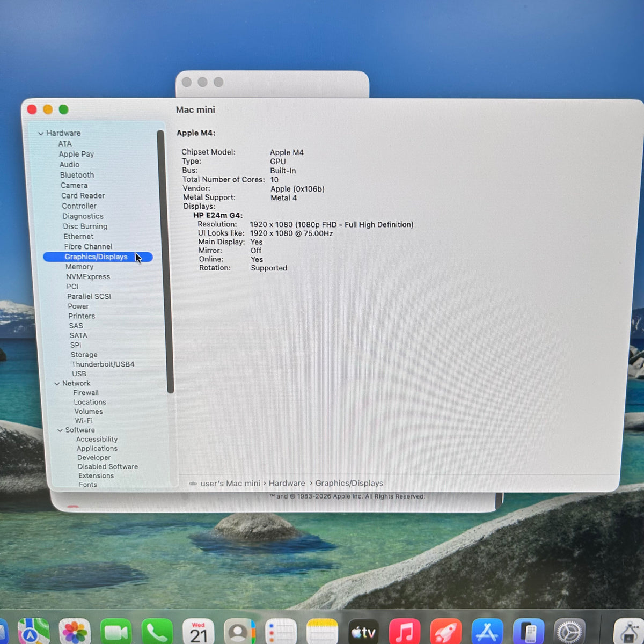Select Power in the sidebar

coord(78,306)
